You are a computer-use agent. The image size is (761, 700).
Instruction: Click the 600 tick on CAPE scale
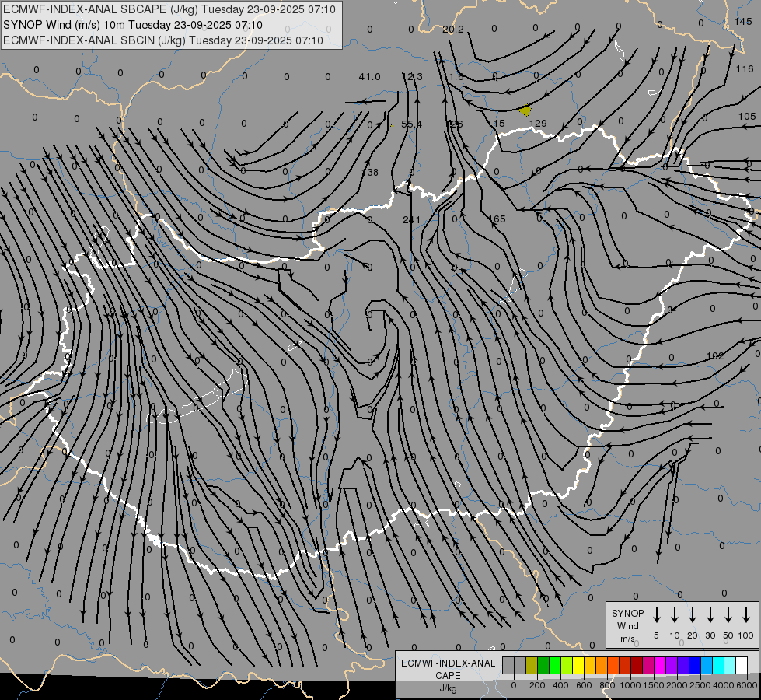(584, 685)
